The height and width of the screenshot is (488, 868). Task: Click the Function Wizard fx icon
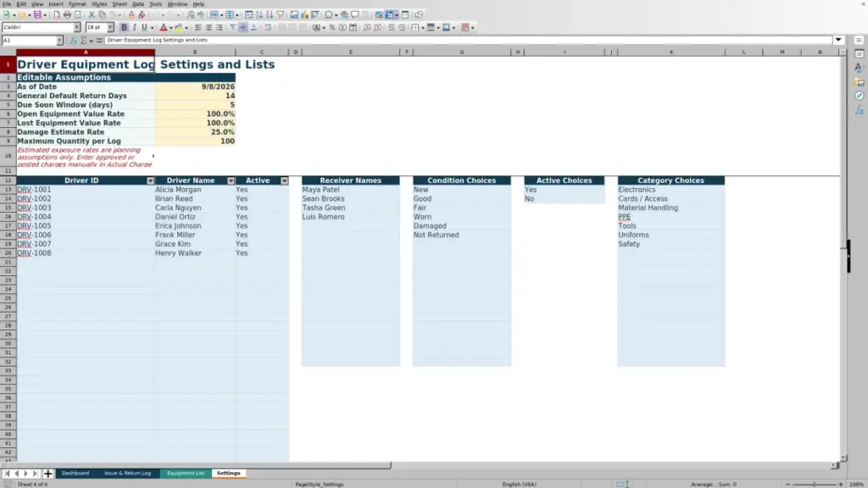click(73, 41)
